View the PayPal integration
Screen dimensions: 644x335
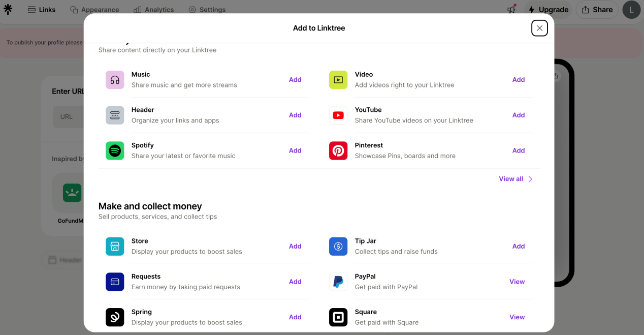pos(517,282)
